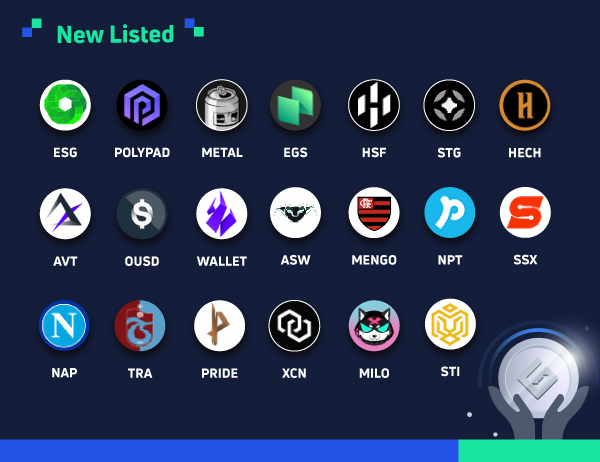Open the orange HECH coin icon
This screenshot has width=600, height=462.
[x=525, y=105]
